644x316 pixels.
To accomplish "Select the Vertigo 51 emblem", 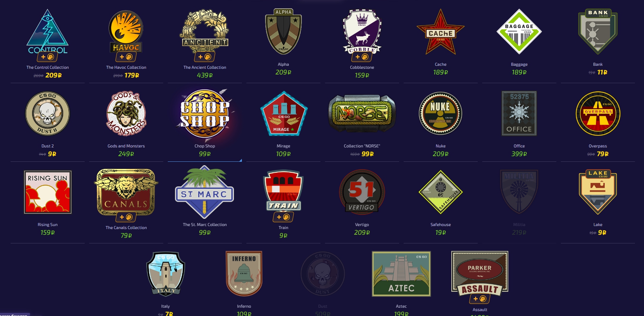I will 362,192.
